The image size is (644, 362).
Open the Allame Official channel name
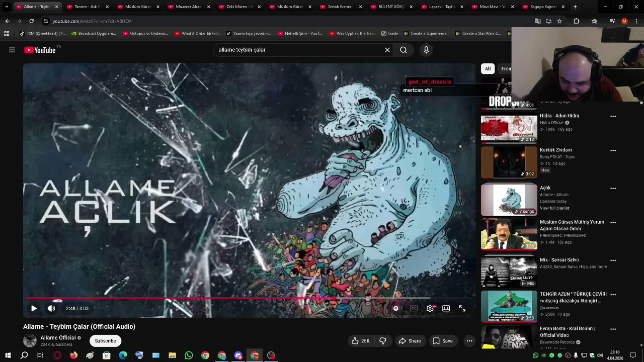(58, 338)
